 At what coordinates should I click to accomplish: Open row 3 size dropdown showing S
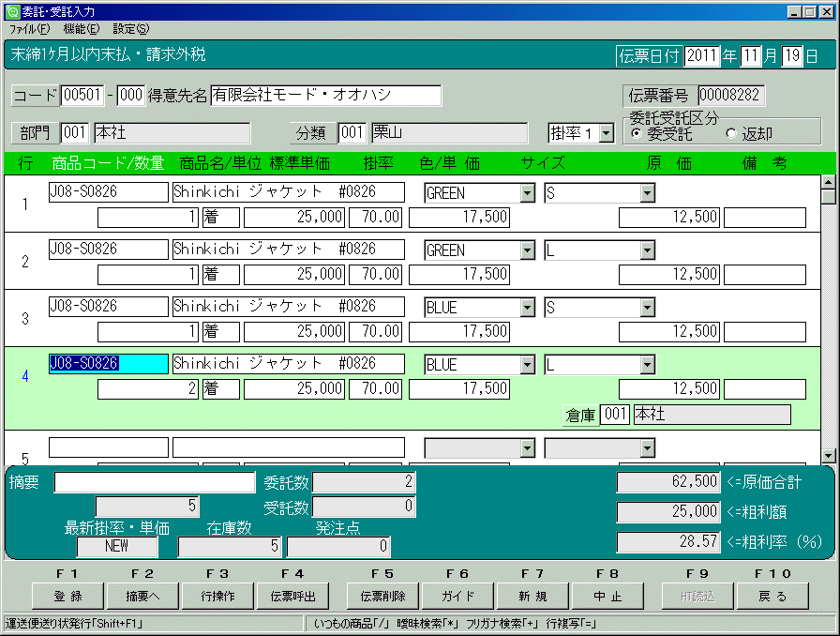click(647, 308)
